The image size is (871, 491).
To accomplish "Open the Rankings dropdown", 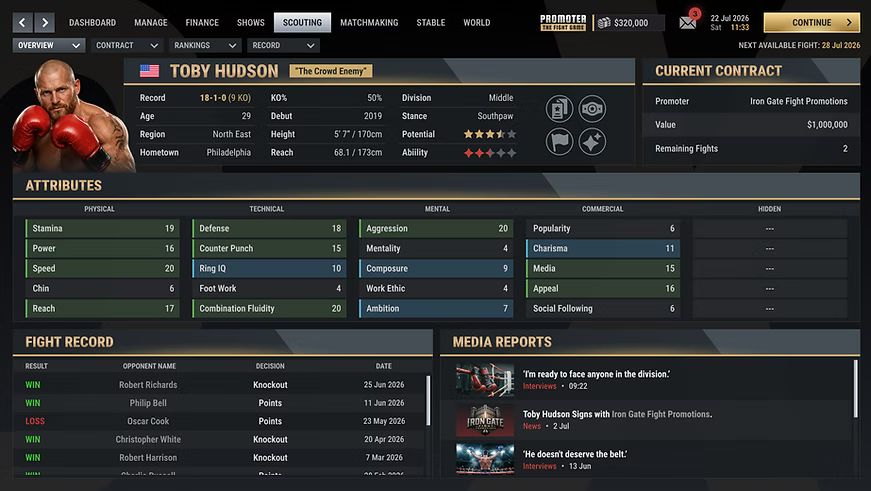I will (x=205, y=45).
